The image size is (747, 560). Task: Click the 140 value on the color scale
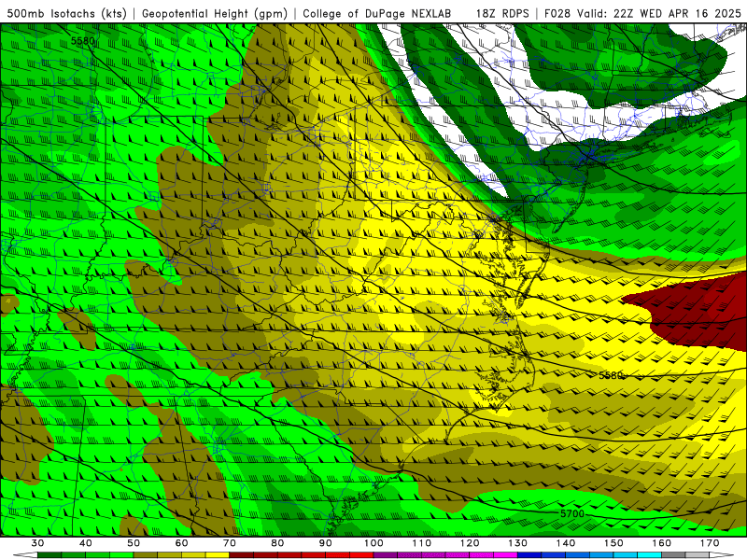(x=566, y=543)
